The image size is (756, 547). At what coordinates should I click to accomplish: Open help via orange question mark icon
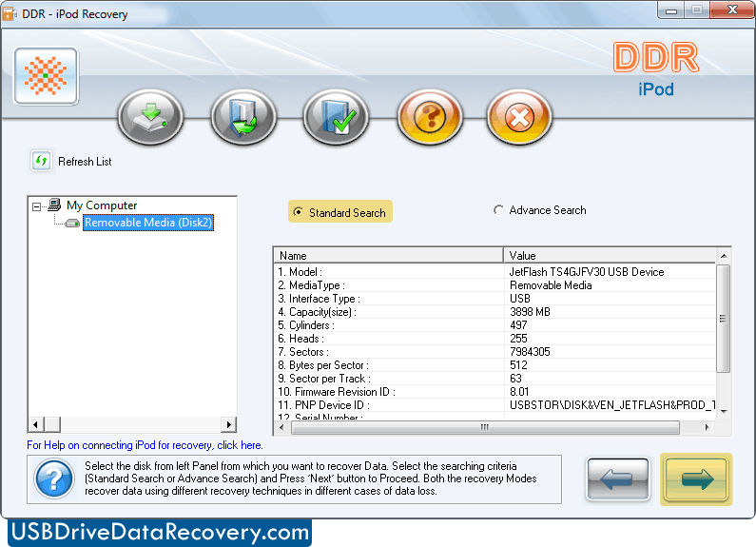[x=430, y=117]
